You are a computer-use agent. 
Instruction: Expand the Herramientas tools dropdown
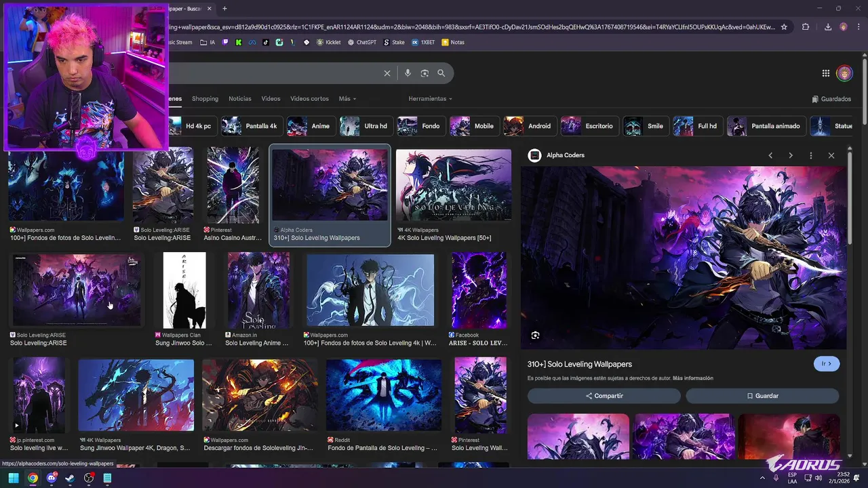coord(430,99)
